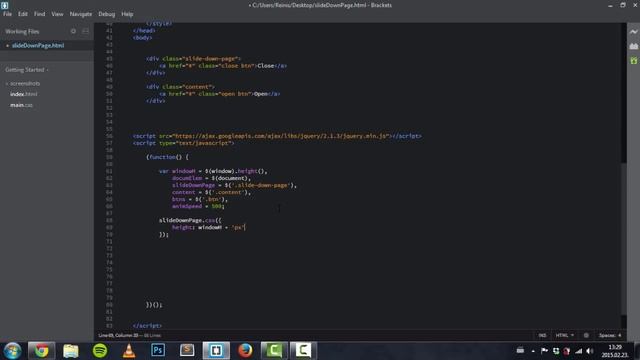The image size is (640, 360).
Task: Minimize the Brackets window
Action: coord(610,5)
